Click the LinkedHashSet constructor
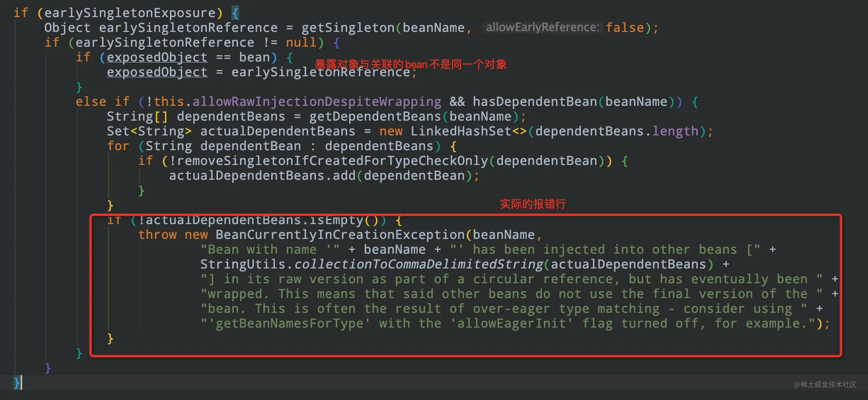The height and width of the screenshot is (400, 868). point(461,131)
